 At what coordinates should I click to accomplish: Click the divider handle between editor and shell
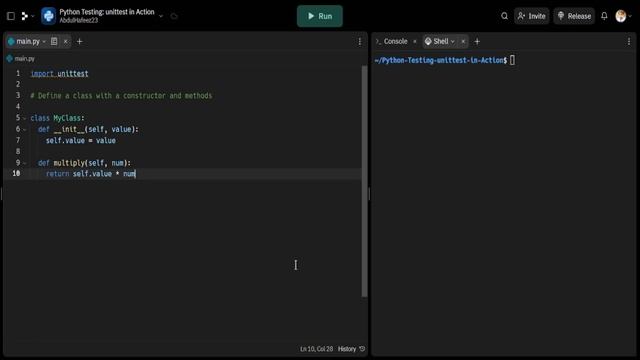pyautogui.click(x=369, y=194)
